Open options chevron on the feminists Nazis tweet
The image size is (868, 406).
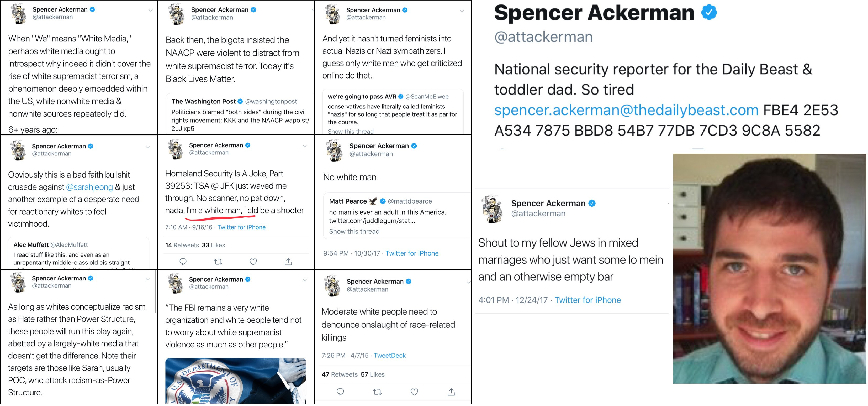pos(462,11)
